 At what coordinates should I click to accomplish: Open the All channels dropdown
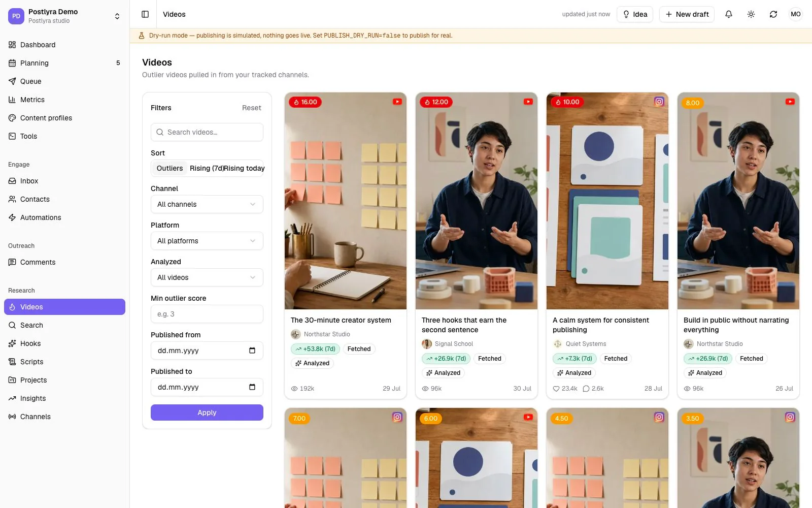coord(207,204)
